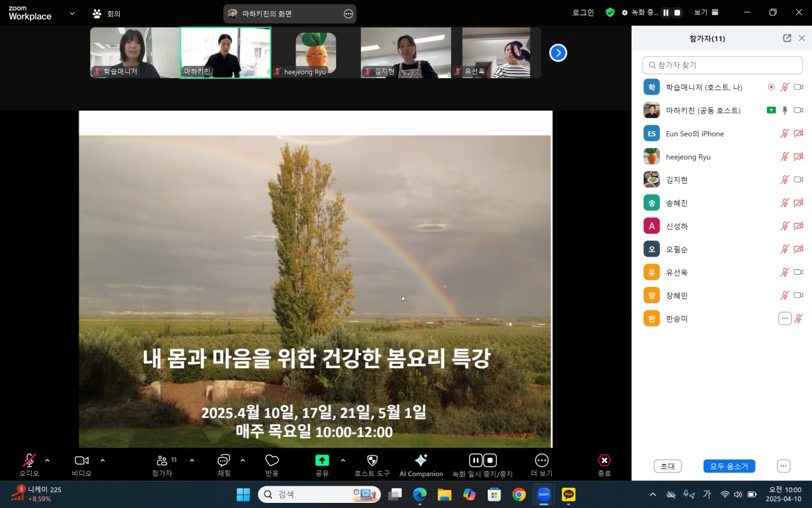The height and width of the screenshot is (508, 812).
Task: Focus the participant search field
Action: coord(723,65)
